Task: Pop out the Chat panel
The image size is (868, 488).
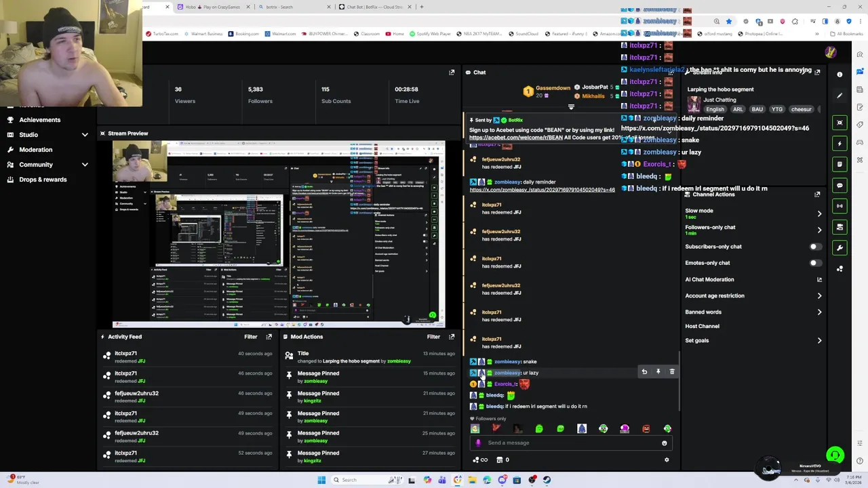Action: [671, 72]
